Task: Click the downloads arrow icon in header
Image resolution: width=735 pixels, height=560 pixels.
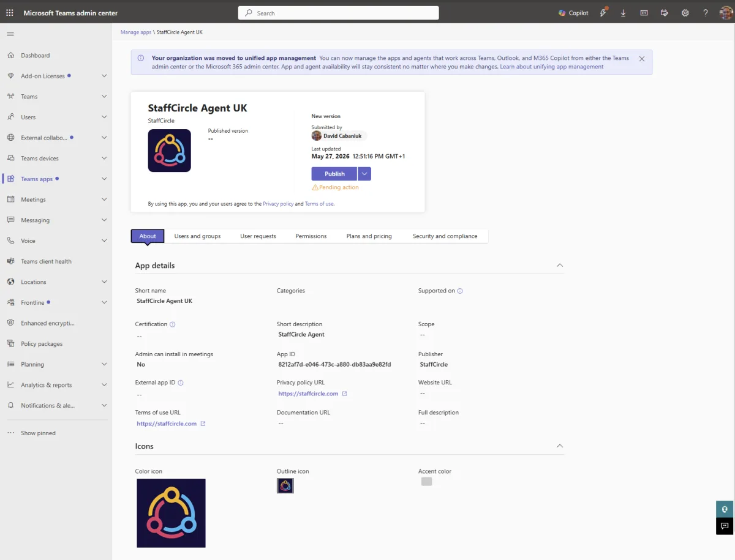Action: 624,13
